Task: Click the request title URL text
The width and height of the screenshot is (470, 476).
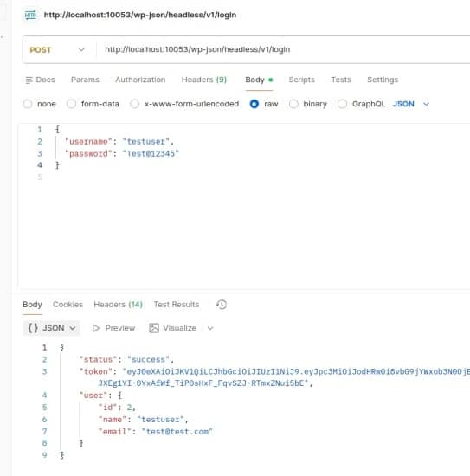Action: [x=140, y=15]
